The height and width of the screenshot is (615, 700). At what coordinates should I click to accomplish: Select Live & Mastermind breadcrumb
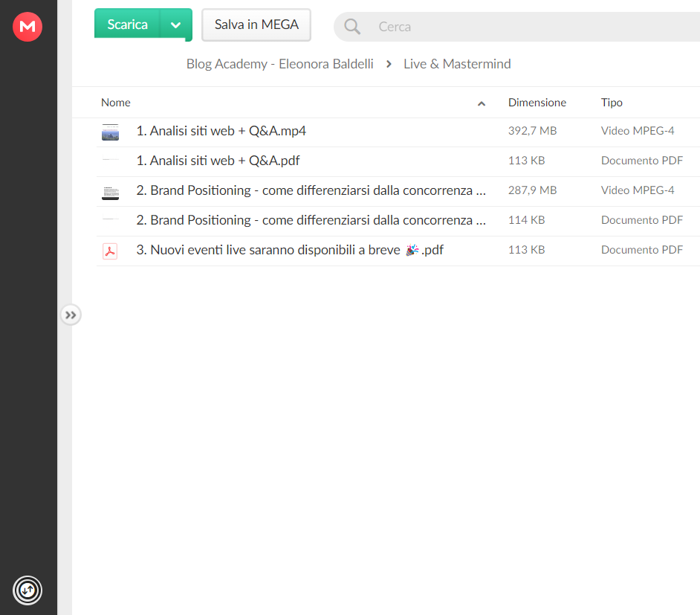pos(457,64)
